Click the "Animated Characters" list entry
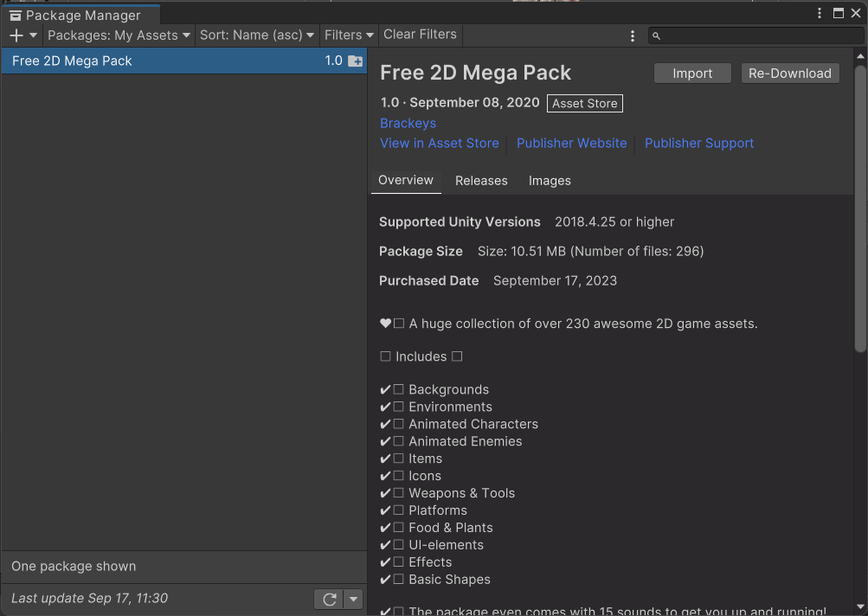Viewport: 868px width, 616px height. [x=473, y=424]
